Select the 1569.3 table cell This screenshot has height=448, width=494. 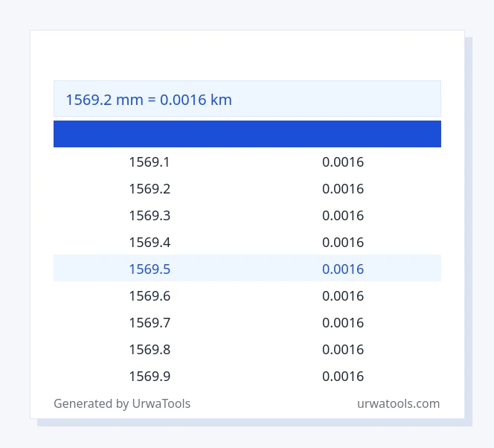pos(150,216)
